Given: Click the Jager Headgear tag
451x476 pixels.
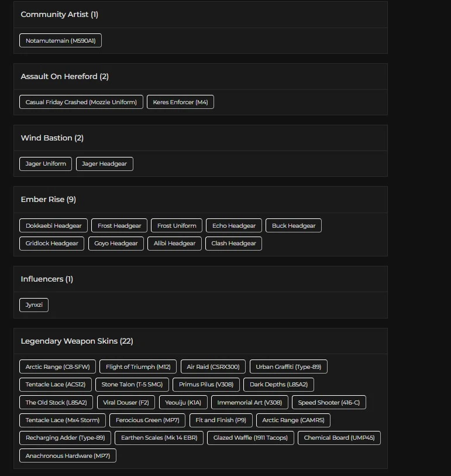Looking at the screenshot, I should (104, 164).
